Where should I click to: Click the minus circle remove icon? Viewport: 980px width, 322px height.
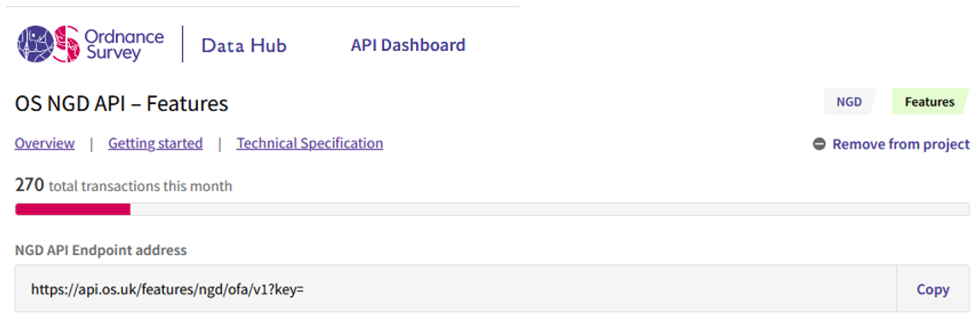coord(819,144)
